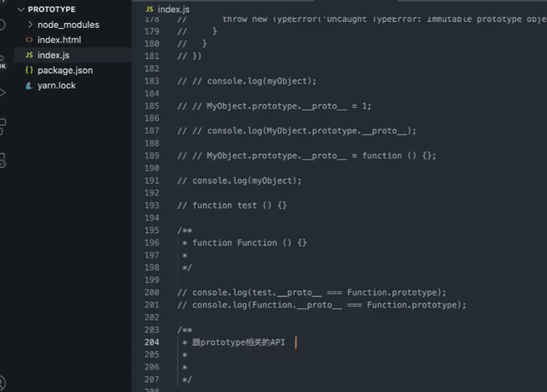Click line number 189 in the gutter
The width and height of the screenshot is (547, 392).
tap(152, 156)
